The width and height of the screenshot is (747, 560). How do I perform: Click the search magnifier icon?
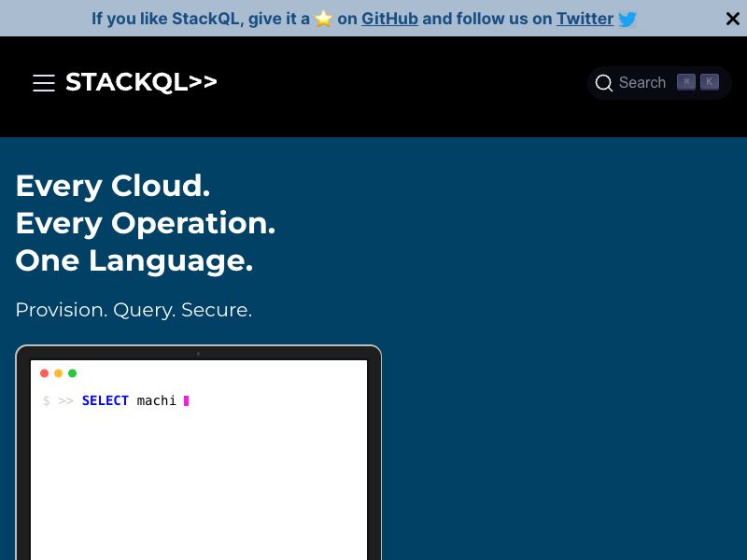pos(603,83)
